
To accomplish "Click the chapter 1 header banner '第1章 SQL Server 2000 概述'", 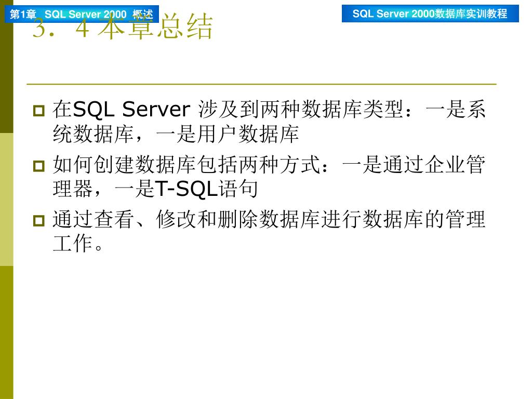I will point(82,14).
